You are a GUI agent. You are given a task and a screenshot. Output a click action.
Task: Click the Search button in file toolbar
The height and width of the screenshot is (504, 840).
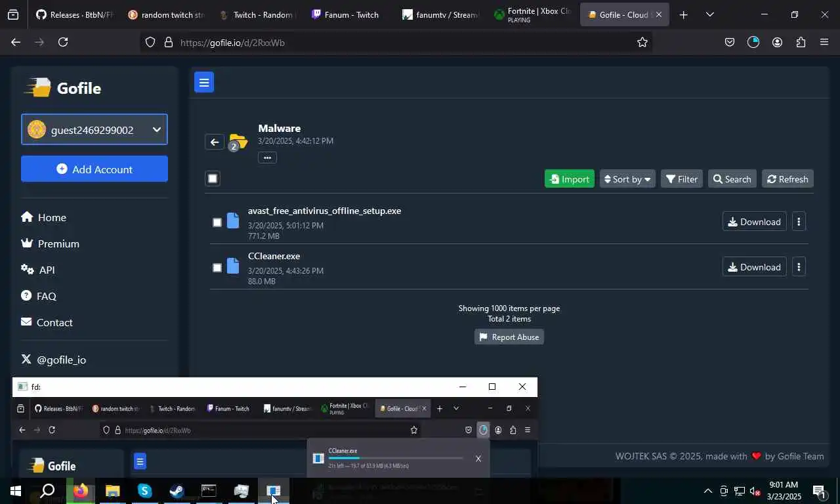732,179
